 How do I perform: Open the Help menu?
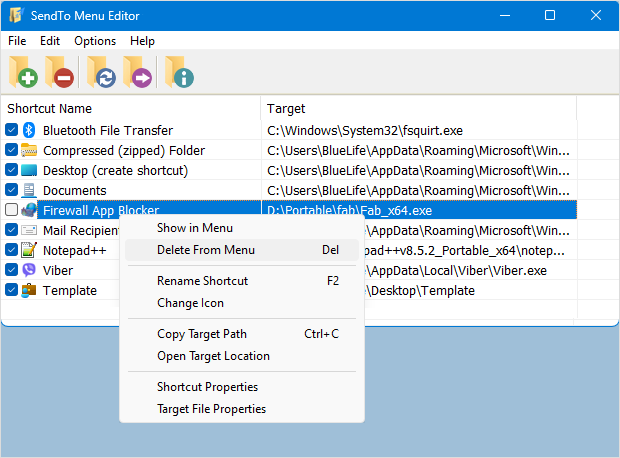point(142,41)
